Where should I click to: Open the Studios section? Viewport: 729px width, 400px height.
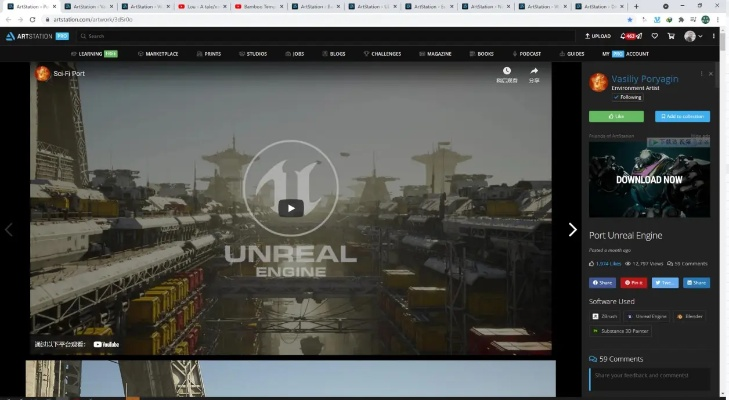[x=253, y=53]
